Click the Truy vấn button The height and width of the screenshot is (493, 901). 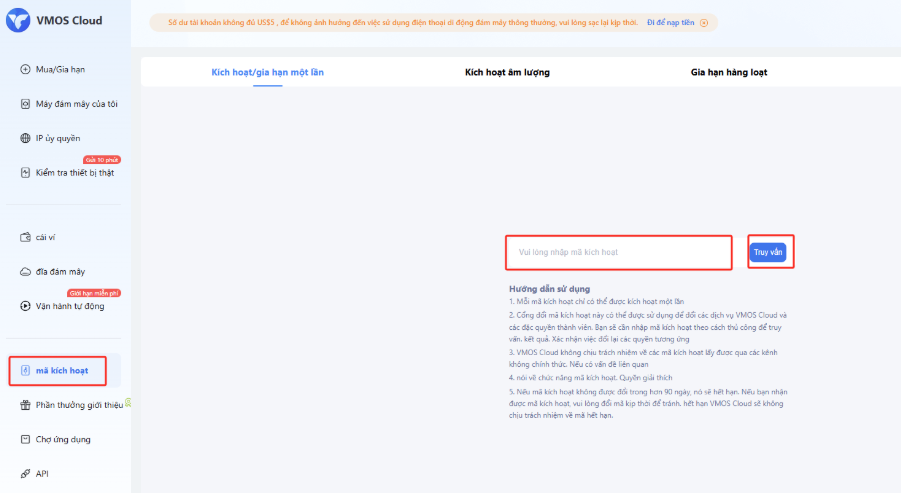(x=768, y=252)
